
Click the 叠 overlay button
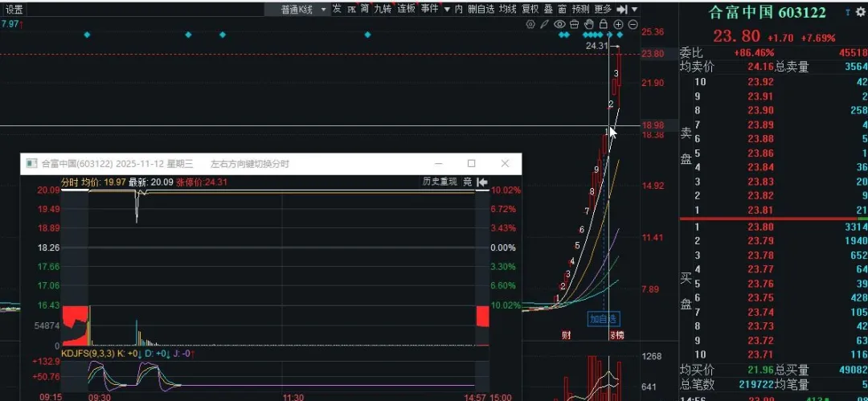coord(548,9)
